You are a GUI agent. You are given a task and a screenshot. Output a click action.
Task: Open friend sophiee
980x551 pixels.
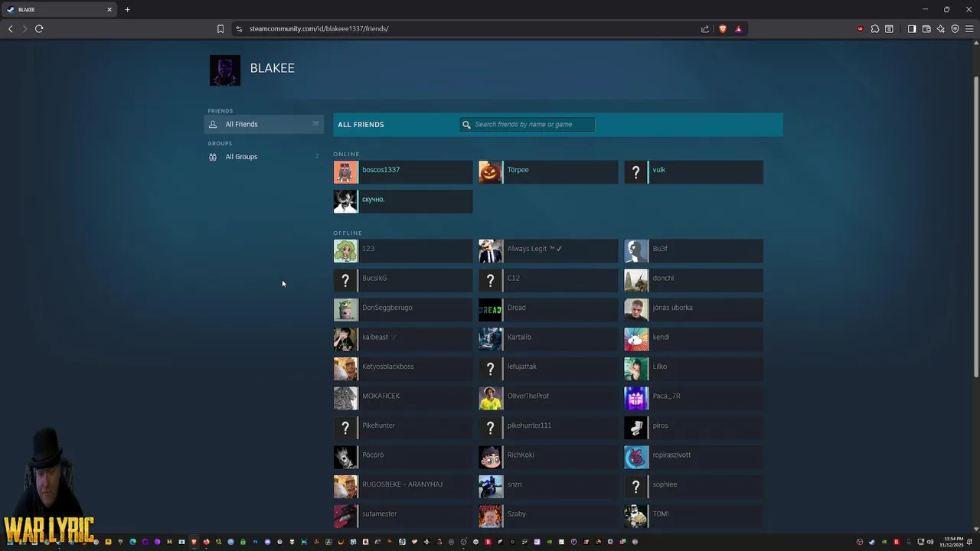694,487
